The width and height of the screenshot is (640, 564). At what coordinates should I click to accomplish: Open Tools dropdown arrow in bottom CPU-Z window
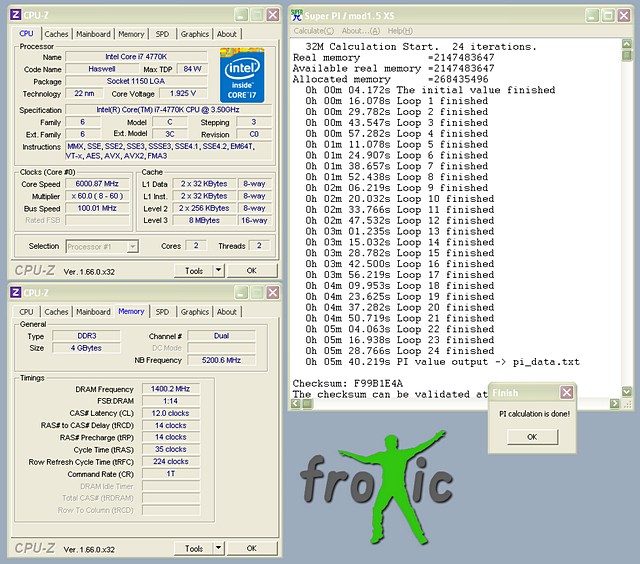pos(219,548)
